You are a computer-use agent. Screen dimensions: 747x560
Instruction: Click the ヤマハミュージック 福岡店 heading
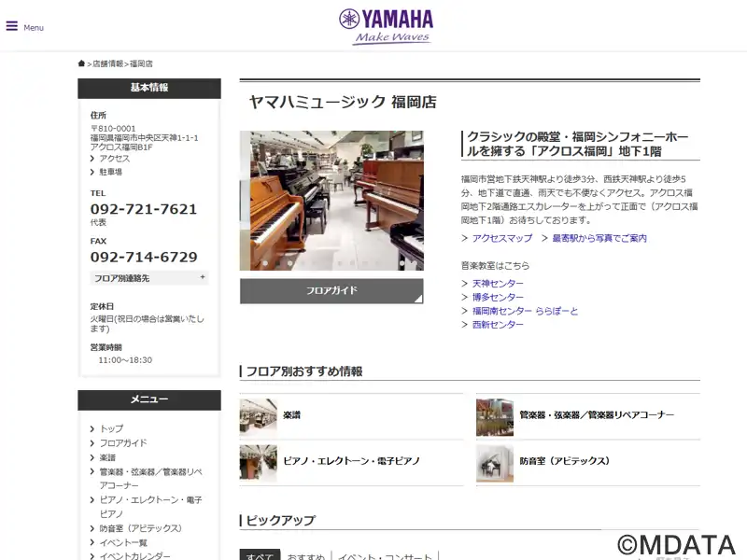click(x=343, y=102)
